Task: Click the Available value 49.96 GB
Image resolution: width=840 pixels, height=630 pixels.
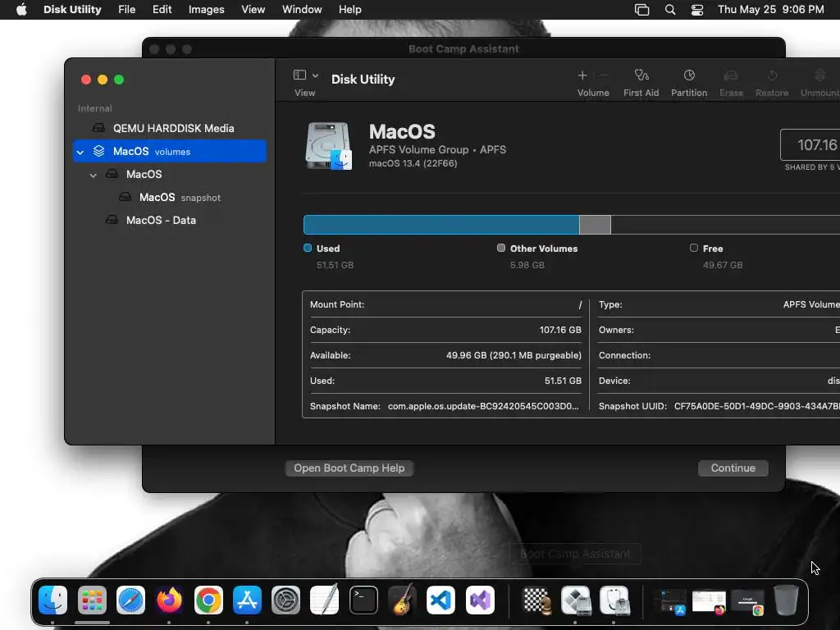Action: point(514,355)
